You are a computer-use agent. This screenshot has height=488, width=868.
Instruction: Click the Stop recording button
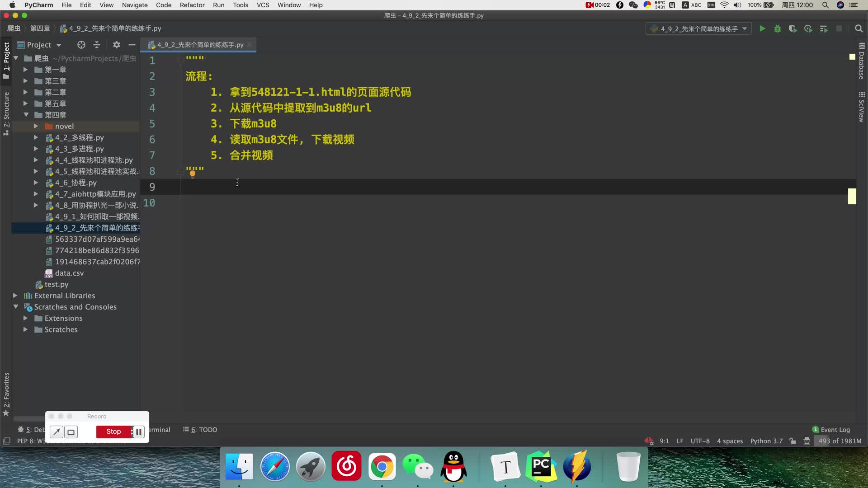(x=113, y=432)
